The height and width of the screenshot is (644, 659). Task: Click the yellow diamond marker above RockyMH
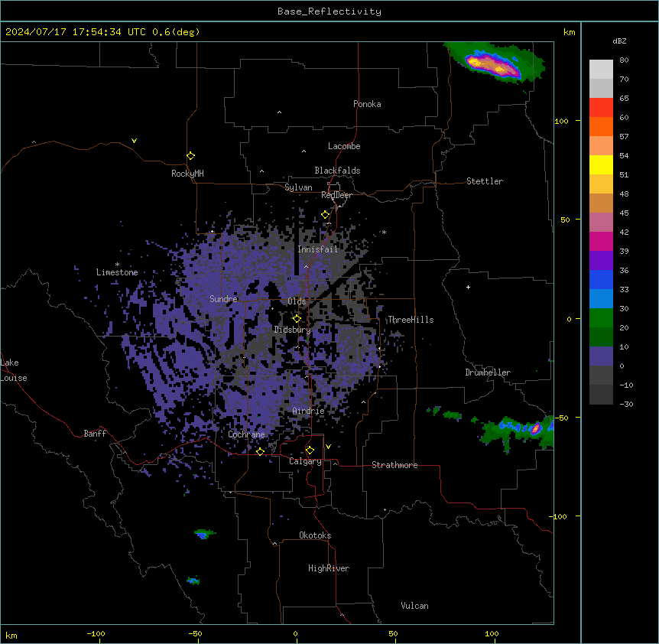tap(191, 156)
